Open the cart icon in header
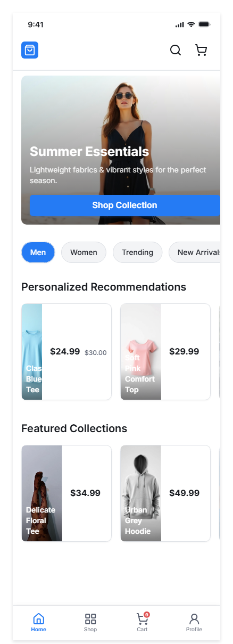Viewport: 233px width, 644px height. 201,50
